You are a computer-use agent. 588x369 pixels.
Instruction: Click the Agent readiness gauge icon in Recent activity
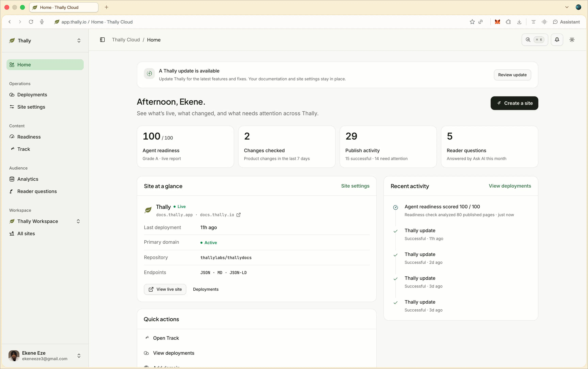point(396,207)
